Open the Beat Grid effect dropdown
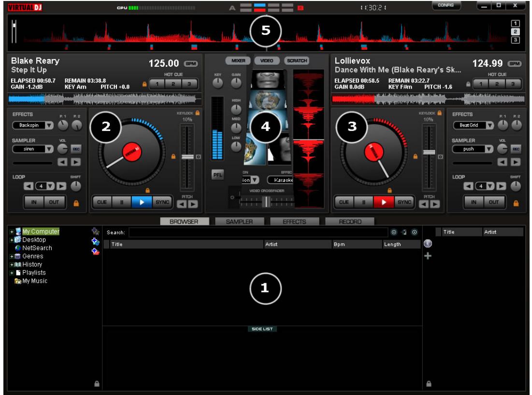532x395 pixels. pos(489,125)
